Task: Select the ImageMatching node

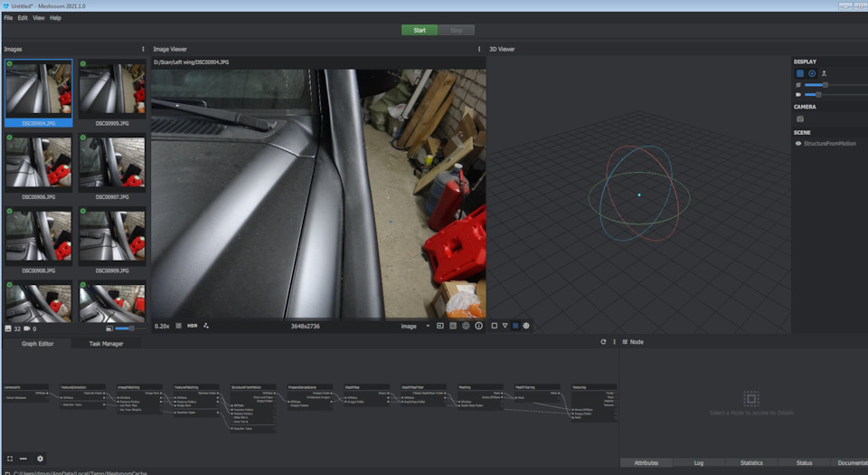Action: tap(139, 399)
